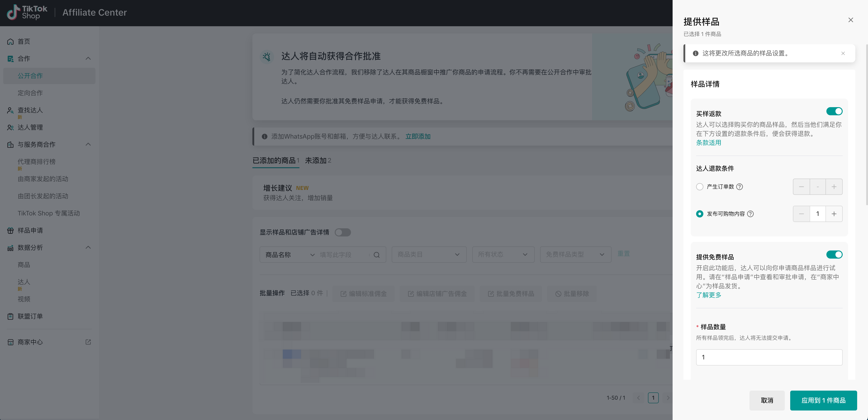
Task: Disable the 买样返款 toggle
Action: point(834,111)
